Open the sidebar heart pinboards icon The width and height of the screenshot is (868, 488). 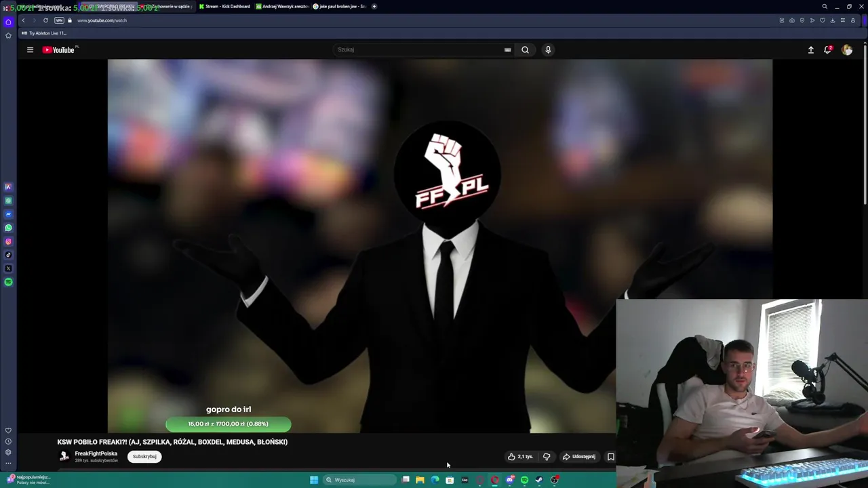[8, 430]
